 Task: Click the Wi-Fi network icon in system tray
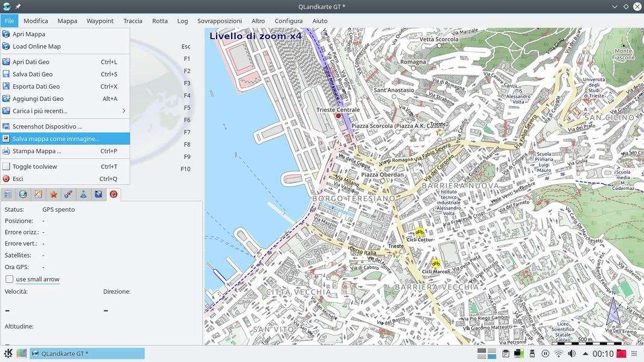point(558,354)
